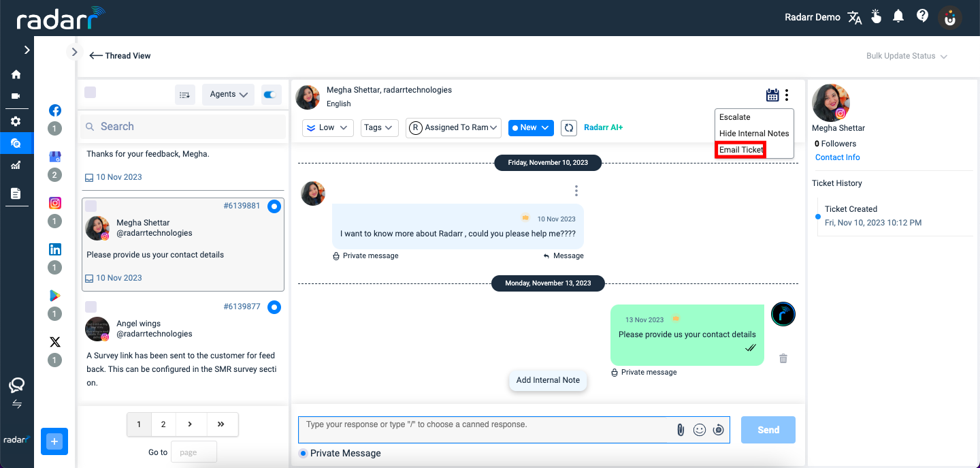Open the notifications bell
980x468 pixels.
point(898,16)
